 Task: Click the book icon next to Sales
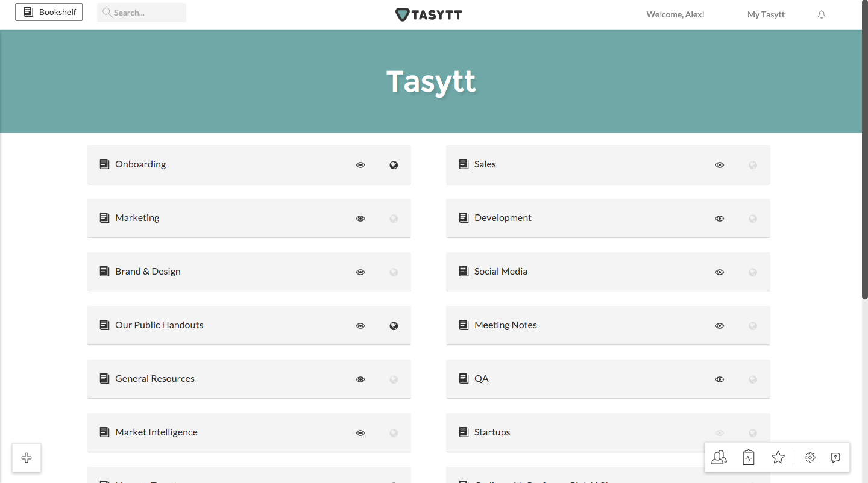click(464, 164)
